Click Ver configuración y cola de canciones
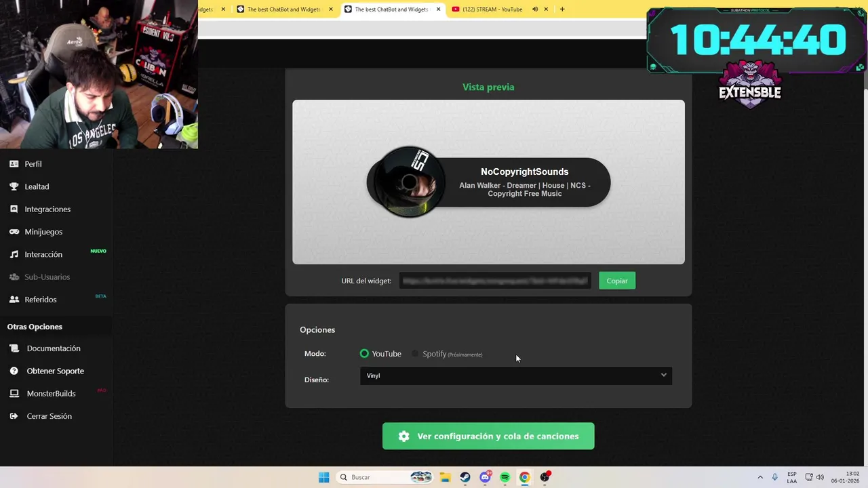 [488, 436]
